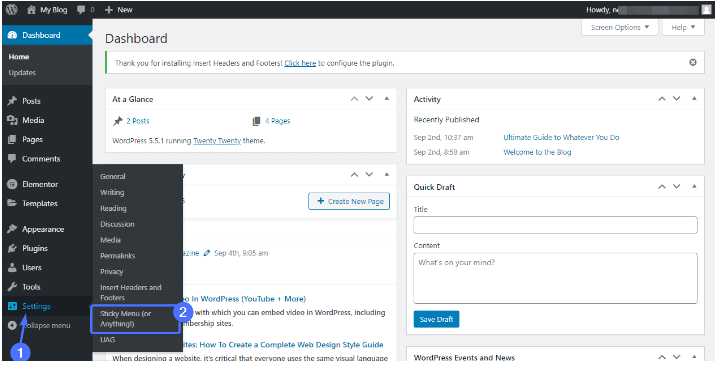Move At a Glance widget up
This screenshot has height=375, width=717.
click(x=354, y=99)
